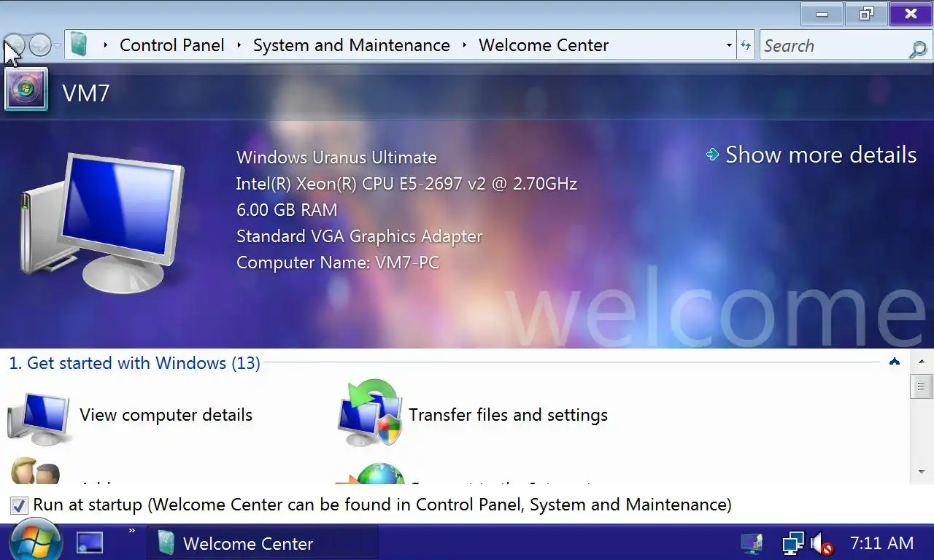934x560 pixels.
Task: Select Welcome Center breadcrumb
Action: (543, 45)
